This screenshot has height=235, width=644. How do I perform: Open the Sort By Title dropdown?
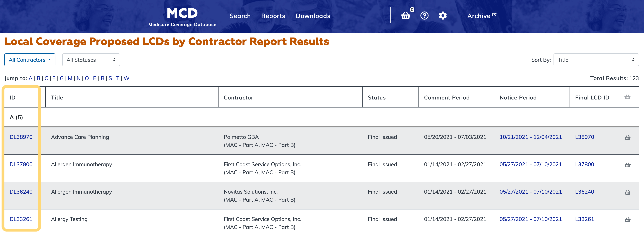596,60
